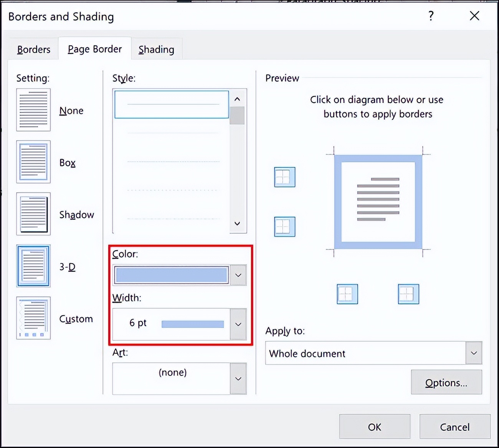The image size is (499, 448).
Task: Toggle the bottom-left border button under the diagram
Action: pos(347,294)
